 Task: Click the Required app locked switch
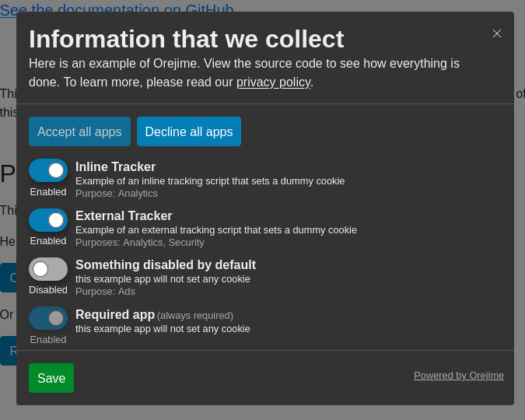pyautogui.click(x=48, y=318)
